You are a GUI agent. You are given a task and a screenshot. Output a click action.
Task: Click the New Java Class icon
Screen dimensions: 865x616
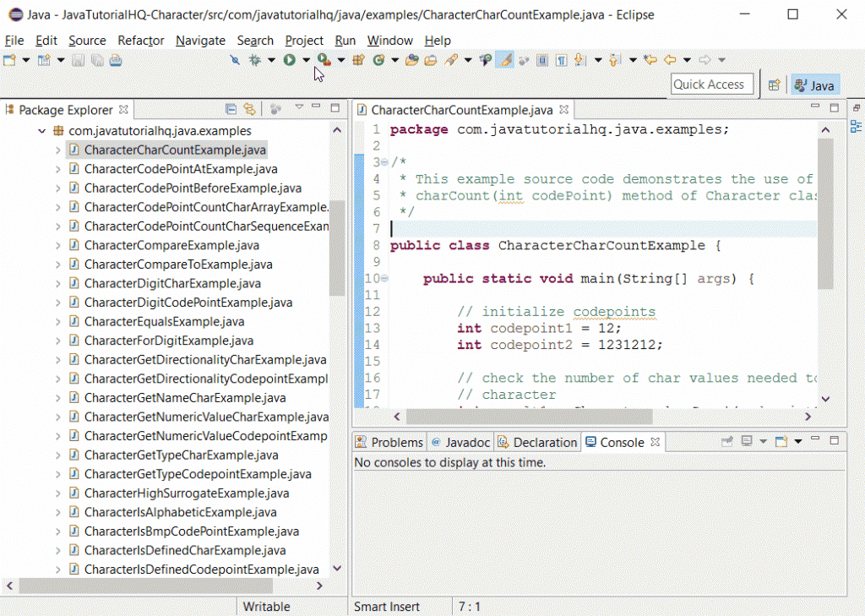pyautogui.click(x=378, y=60)
